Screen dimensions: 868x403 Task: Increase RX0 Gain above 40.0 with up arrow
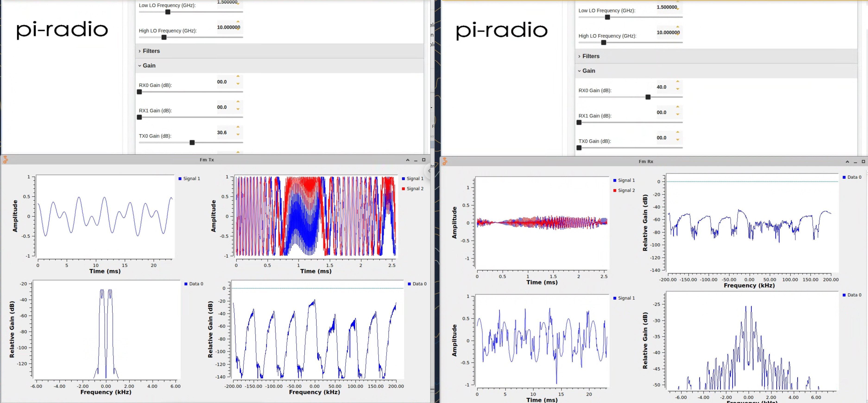pyautogui.click(x=677, y=82)
